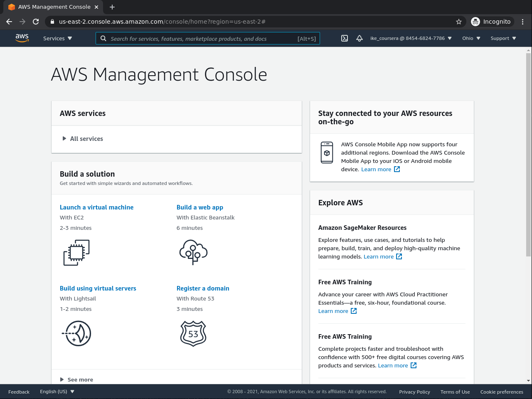532x399 pixels.
Task: Open the notifications bell icon
Action: pyautogui.click(x=360, y=38)
